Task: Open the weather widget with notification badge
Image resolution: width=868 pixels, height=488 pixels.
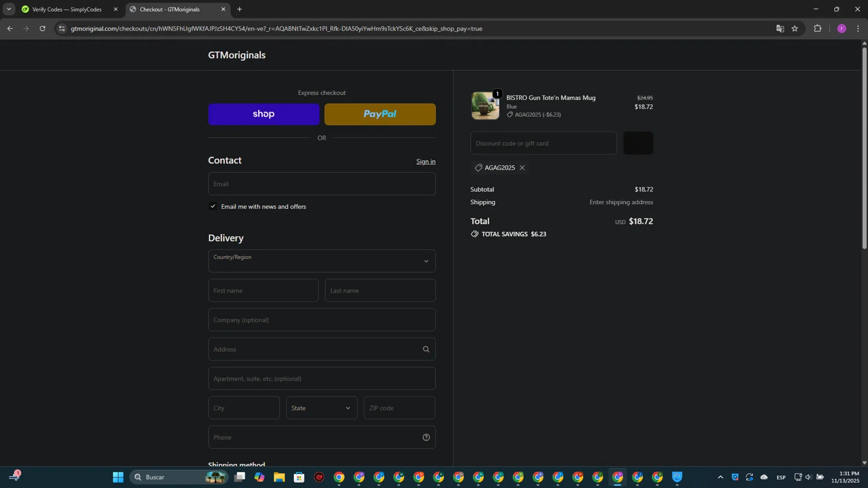Action: (x=14, y=476)
